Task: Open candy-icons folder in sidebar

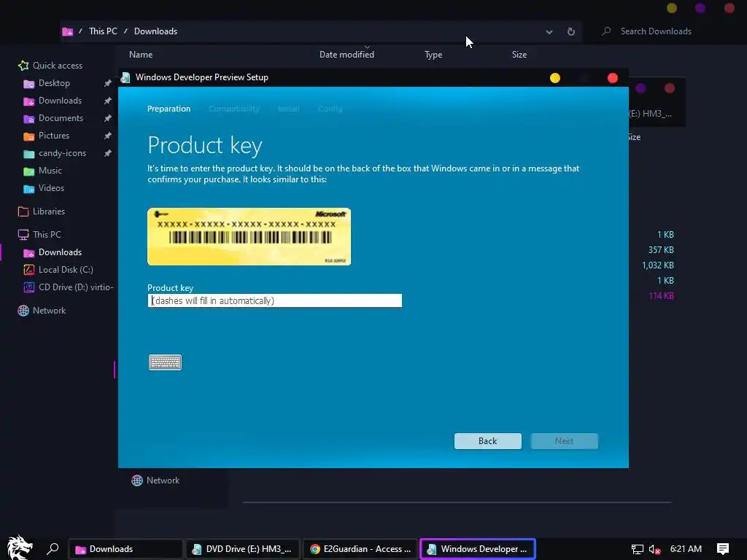Action: click(63, 153)
